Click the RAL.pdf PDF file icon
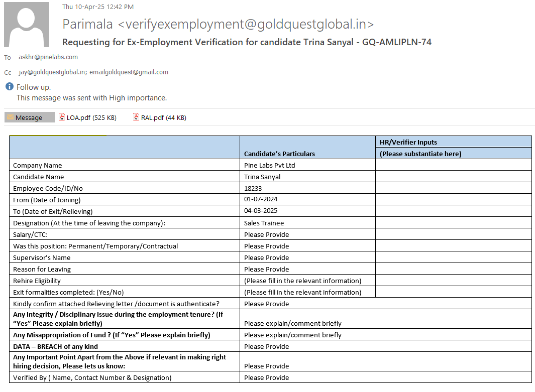 [136, 117]
